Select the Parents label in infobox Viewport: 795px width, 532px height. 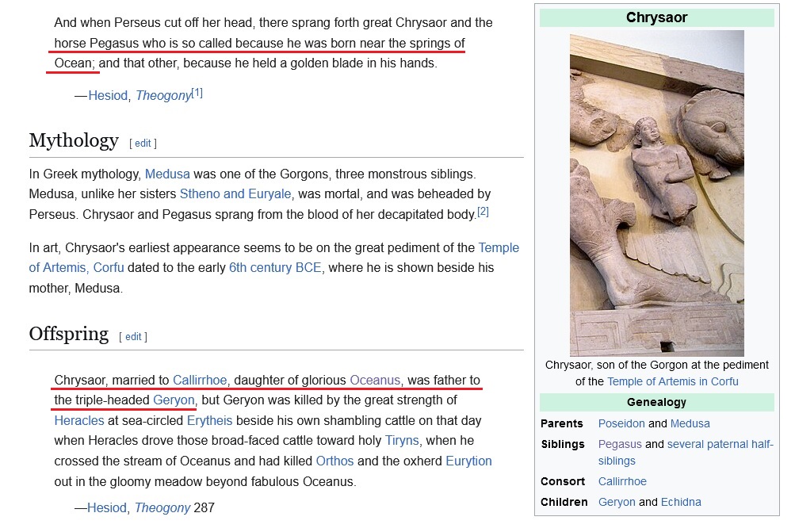562,423
